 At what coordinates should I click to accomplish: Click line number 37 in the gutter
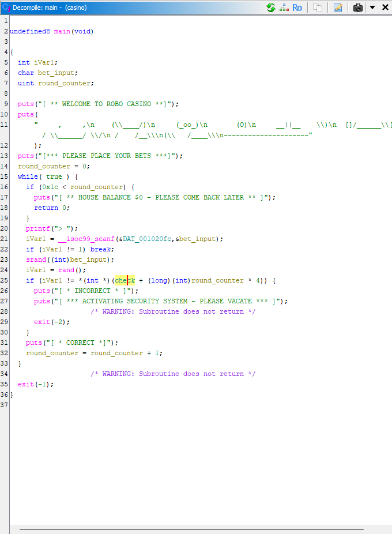[4, 405]
